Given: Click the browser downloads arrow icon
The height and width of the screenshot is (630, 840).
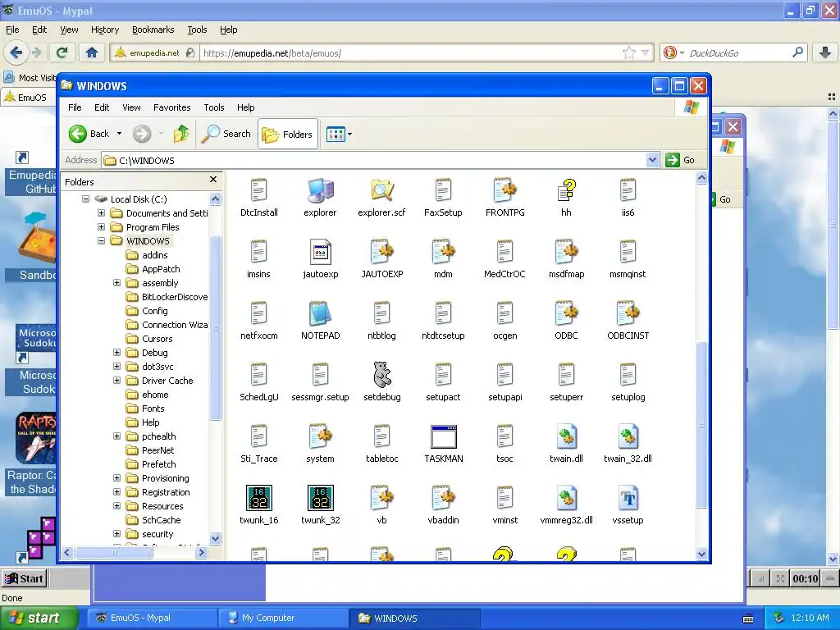Looking at the screenshot, I should (825, 52).
